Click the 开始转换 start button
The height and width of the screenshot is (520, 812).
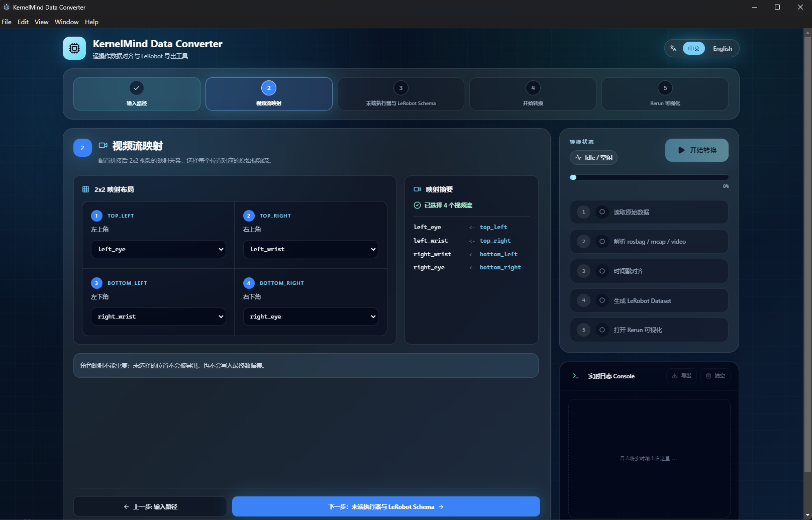click(x=696, y=150)
